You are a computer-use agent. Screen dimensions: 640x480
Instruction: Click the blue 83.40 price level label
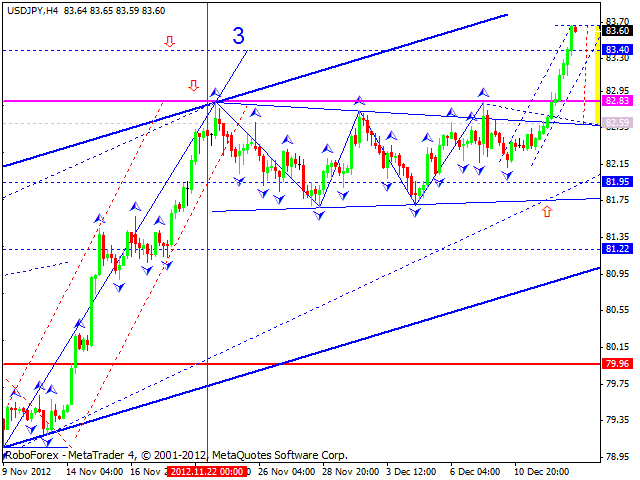coord(617,49)
